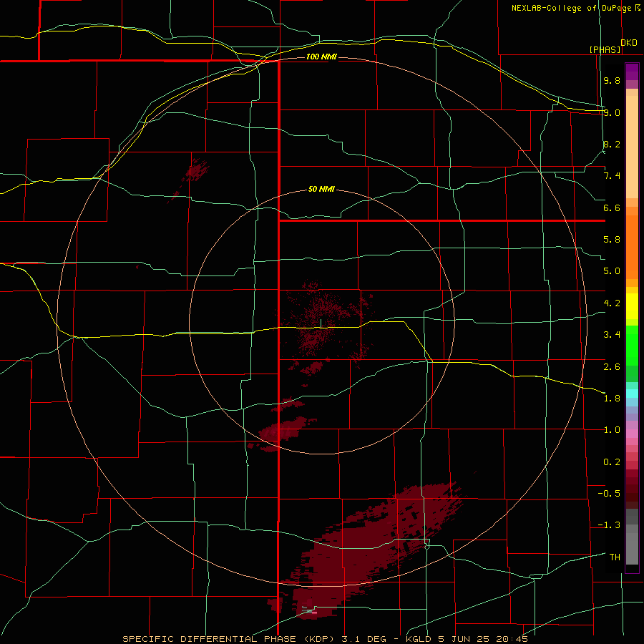The image size is (644, 644).
Task: Pick the light peach segment of the color bar
Action: (632, 147)
